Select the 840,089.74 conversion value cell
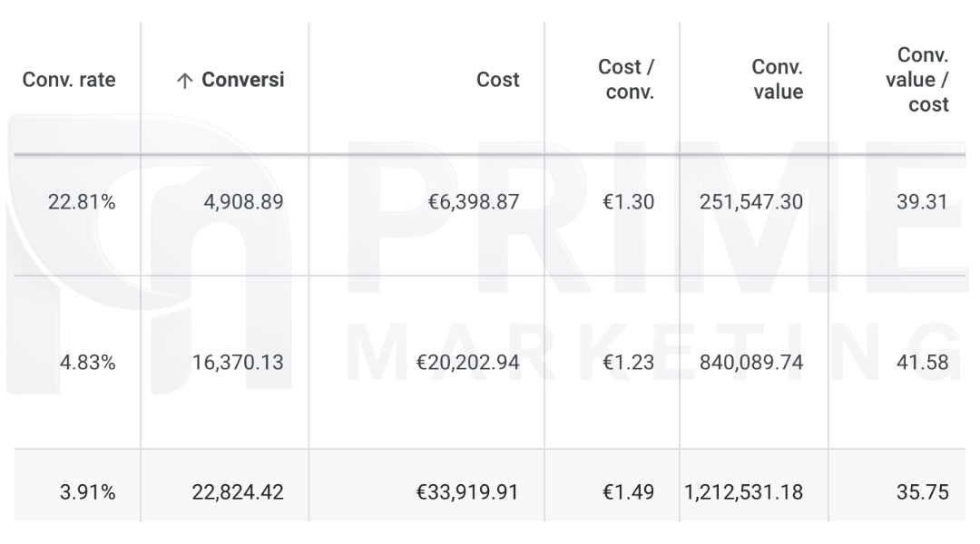The image size is (980, 544). 750,363
